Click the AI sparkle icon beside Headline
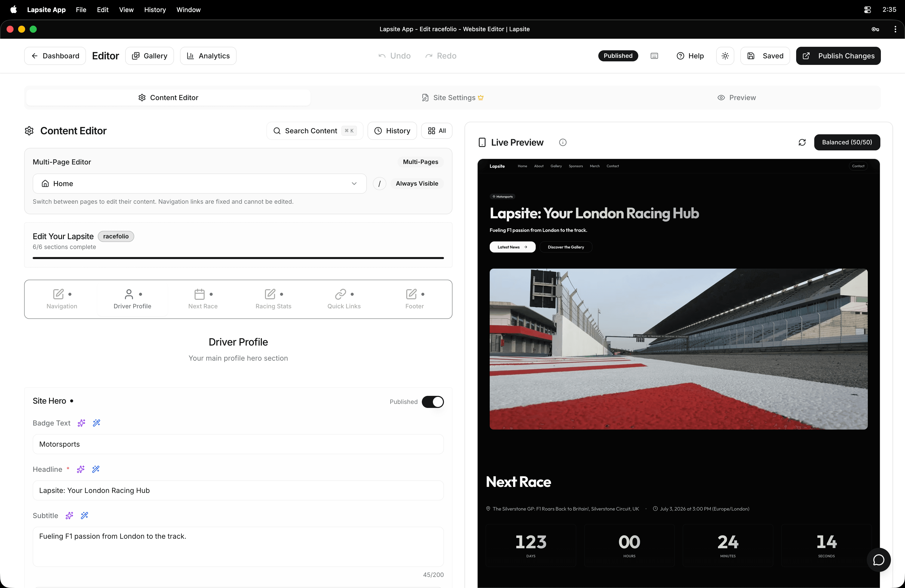 (80, 469)
